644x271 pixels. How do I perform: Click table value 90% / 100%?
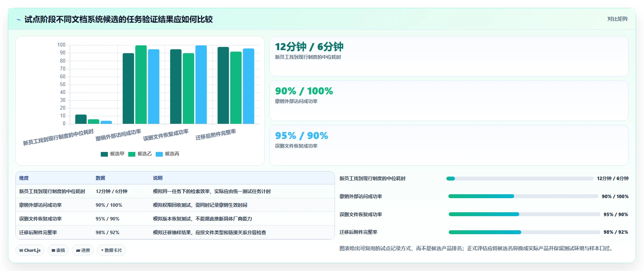click(109, 205)
